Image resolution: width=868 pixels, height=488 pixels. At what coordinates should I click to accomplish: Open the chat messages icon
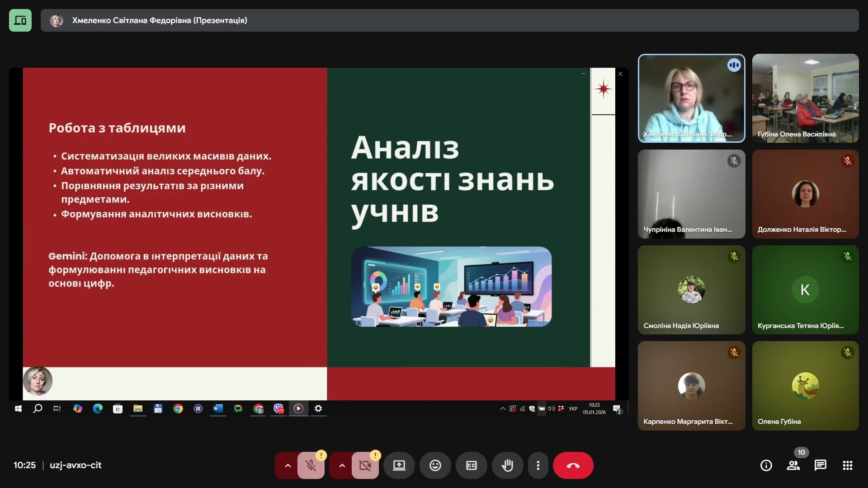[x=820, y=465]
